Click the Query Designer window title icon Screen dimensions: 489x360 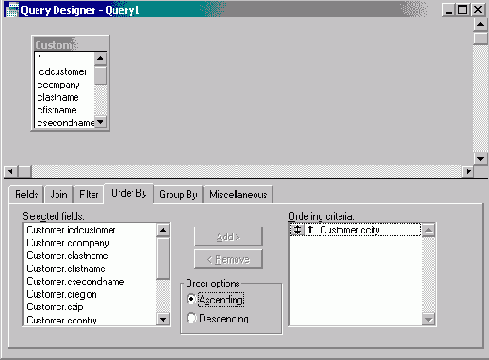(x=12, y=10)
